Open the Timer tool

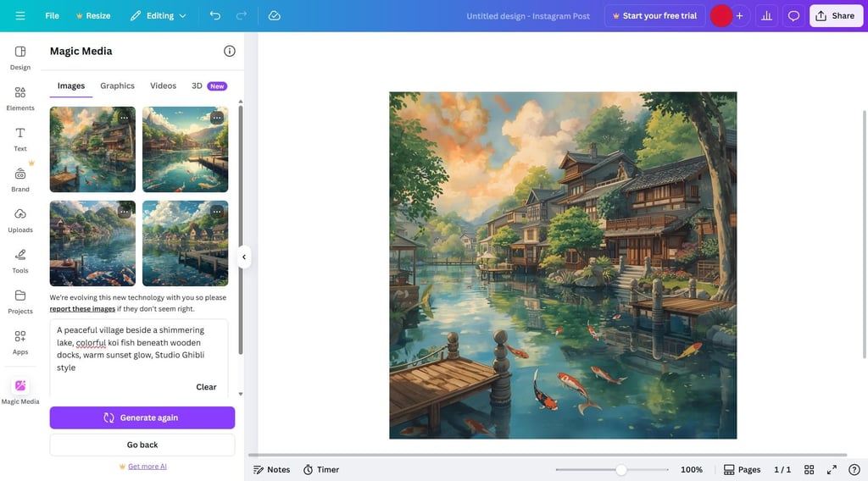click(x=321, y=469)
